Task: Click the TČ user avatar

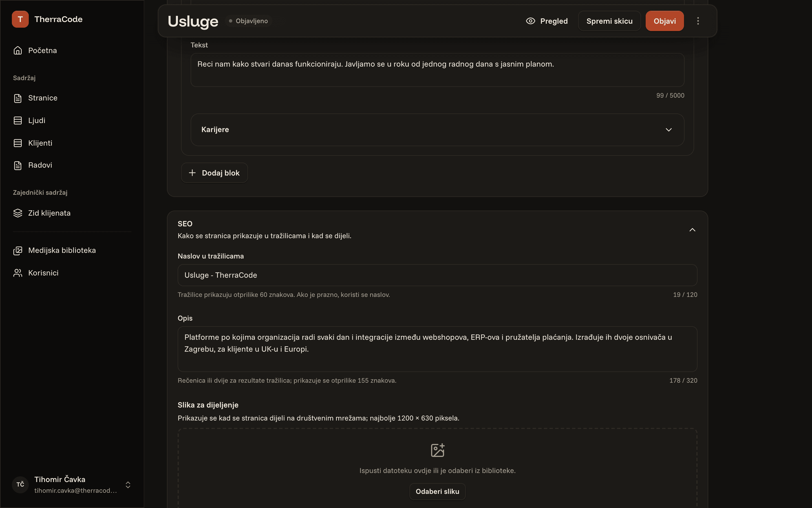Action: click(20, 485)
